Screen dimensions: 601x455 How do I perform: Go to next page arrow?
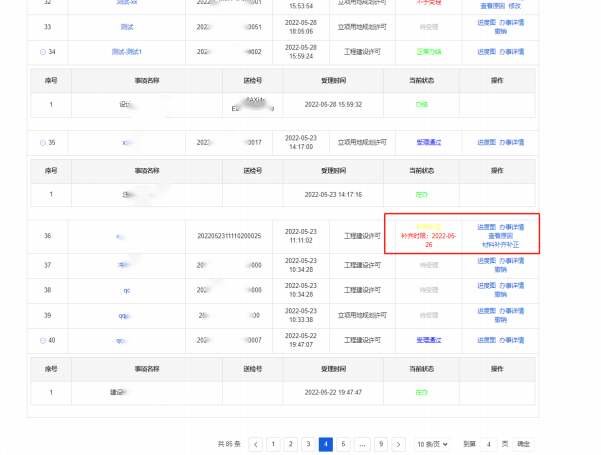click(x=398, y=443)
